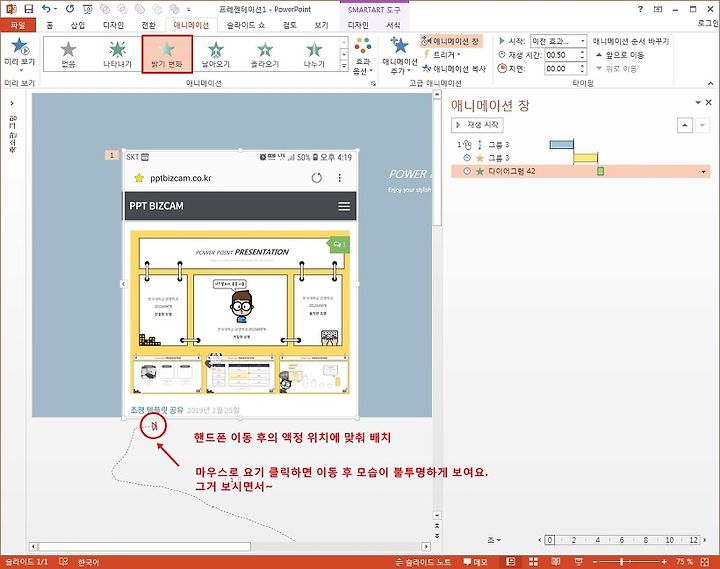Screen dimensions: 720x569
Task: Click 앞으로 이동 move earlier
Action: [x=620, y=55]
